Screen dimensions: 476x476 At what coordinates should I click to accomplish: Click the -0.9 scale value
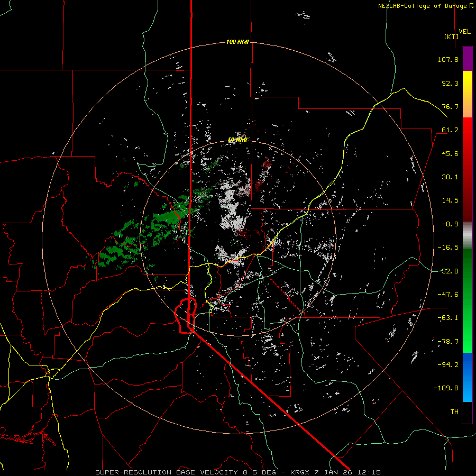pos(450,224)
